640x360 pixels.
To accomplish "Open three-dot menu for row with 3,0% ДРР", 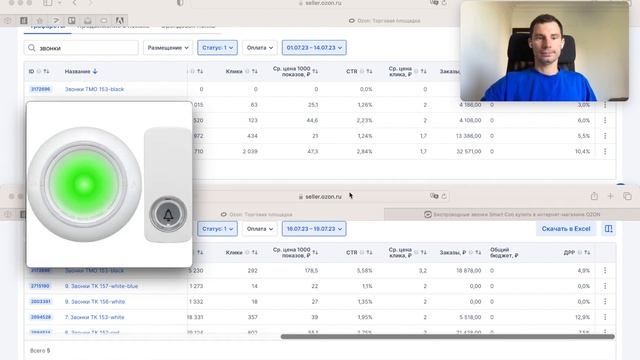I will click(x=605, y=105).
